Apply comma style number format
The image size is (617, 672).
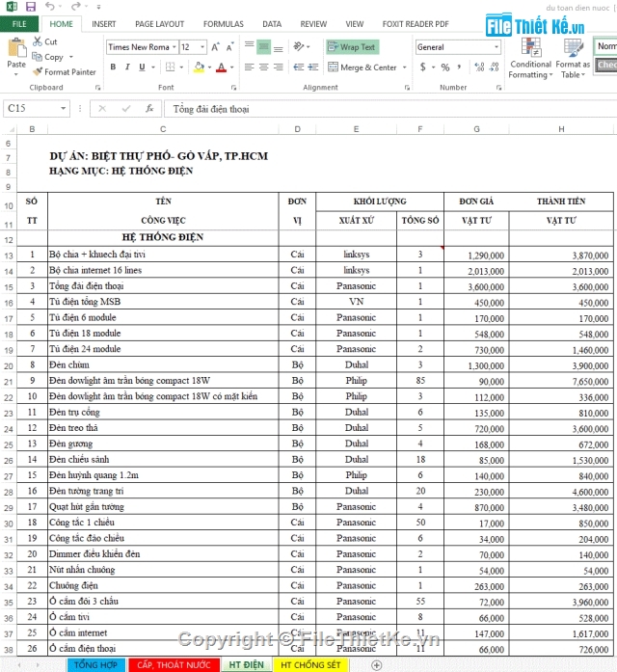coord(459,67)
